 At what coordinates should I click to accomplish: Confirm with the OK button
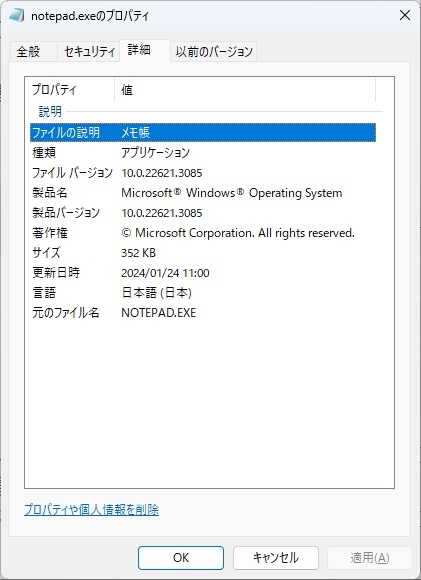click(x=181, y=557)
